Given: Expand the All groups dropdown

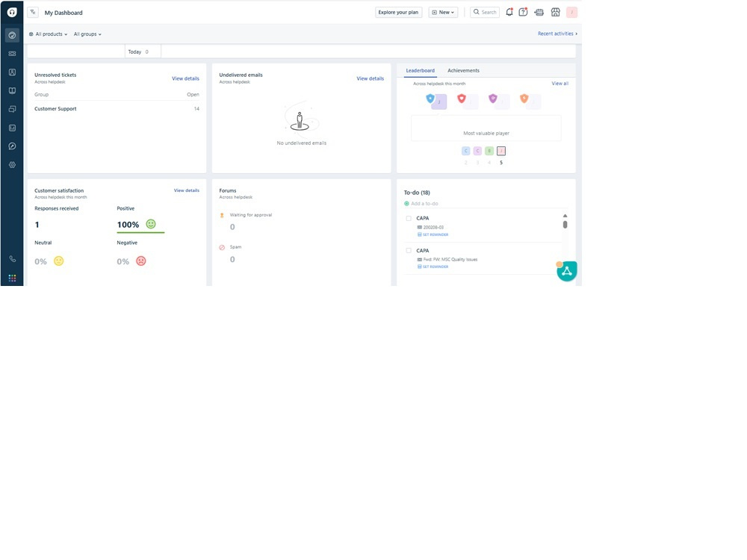Looking at the screenshot, I should click(87, 34).
